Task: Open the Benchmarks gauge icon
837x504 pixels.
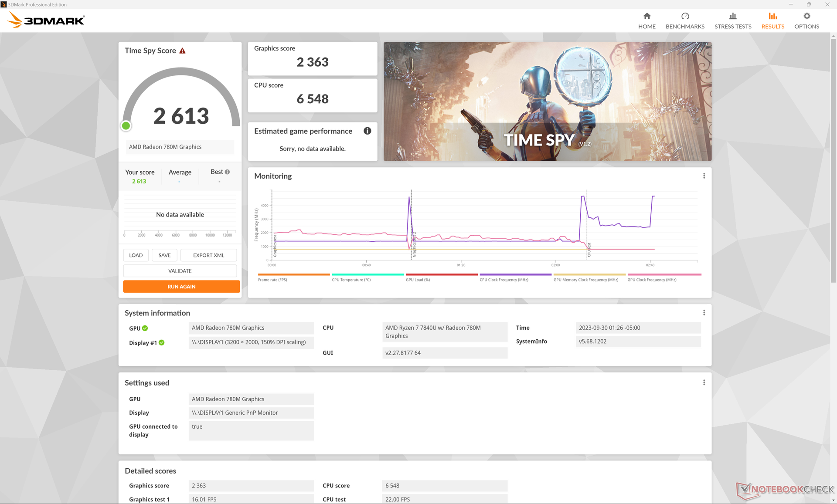Action: [x=685, y=16]
